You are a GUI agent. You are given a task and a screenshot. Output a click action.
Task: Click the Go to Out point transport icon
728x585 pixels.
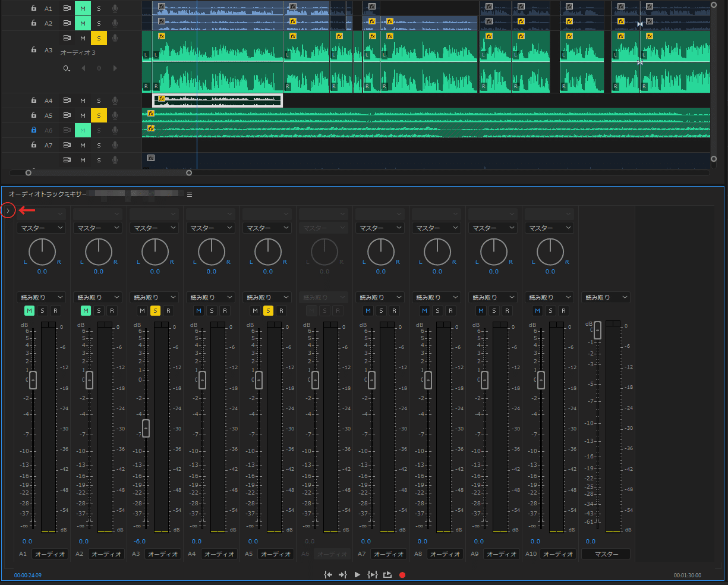(342, 575)
